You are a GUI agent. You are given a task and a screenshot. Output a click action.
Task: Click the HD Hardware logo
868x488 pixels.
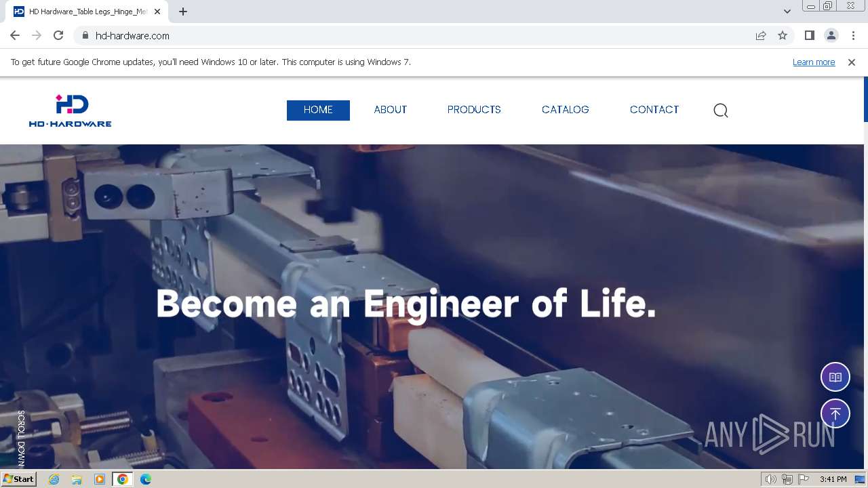tap(71, 110)
